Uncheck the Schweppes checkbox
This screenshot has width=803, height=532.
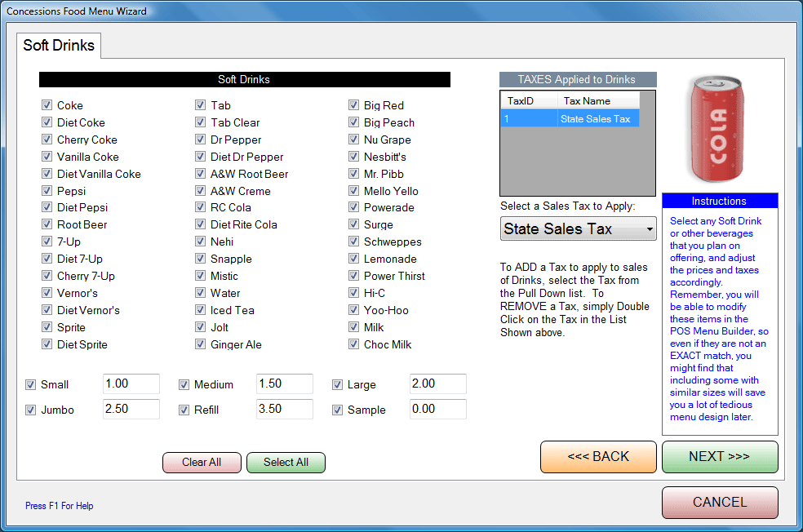click(353, 242)
